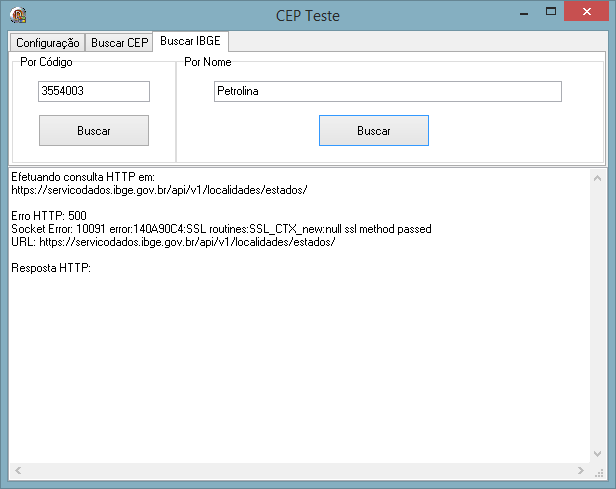Click the vertical scrollbar up arrow
Viewport: 616px width, 489px height.
(x=598, y=178)
